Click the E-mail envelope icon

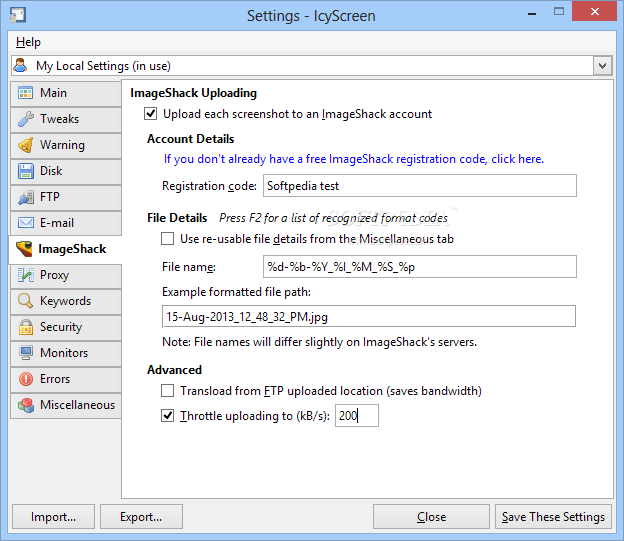click(26, 223)
